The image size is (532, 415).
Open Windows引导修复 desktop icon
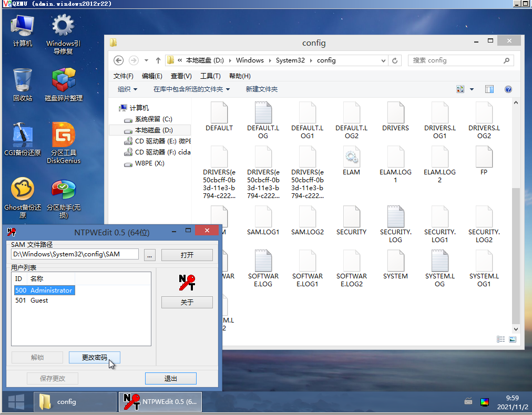[63, 34]
